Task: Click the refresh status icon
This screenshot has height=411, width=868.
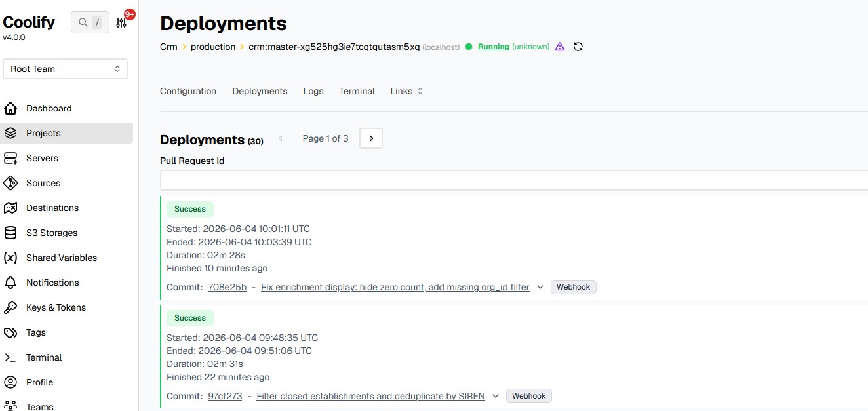Action: coord(578,47)
